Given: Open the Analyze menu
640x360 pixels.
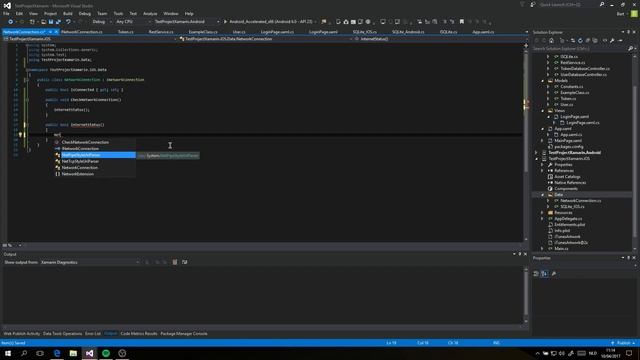Looking at the screenshot, I should [x=150, y=13].
